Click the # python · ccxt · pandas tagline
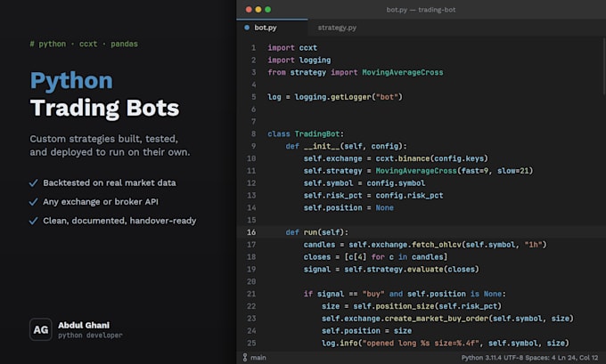606x364 pixels. (x=84, y=44)
